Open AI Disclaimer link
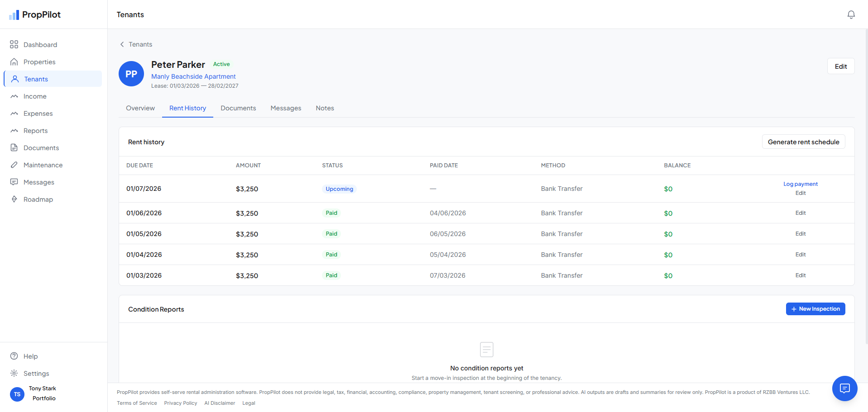Image resolution: width=868 pixels, height=412 pixels. pyautogui.click(x=220, y=403)
